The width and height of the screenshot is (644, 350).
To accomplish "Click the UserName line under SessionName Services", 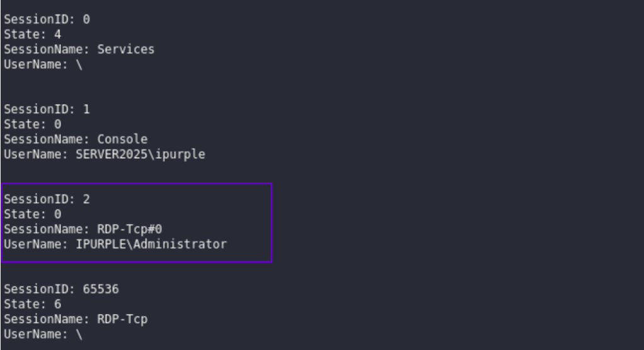I will pyautogui.click(x=43, y=64).
